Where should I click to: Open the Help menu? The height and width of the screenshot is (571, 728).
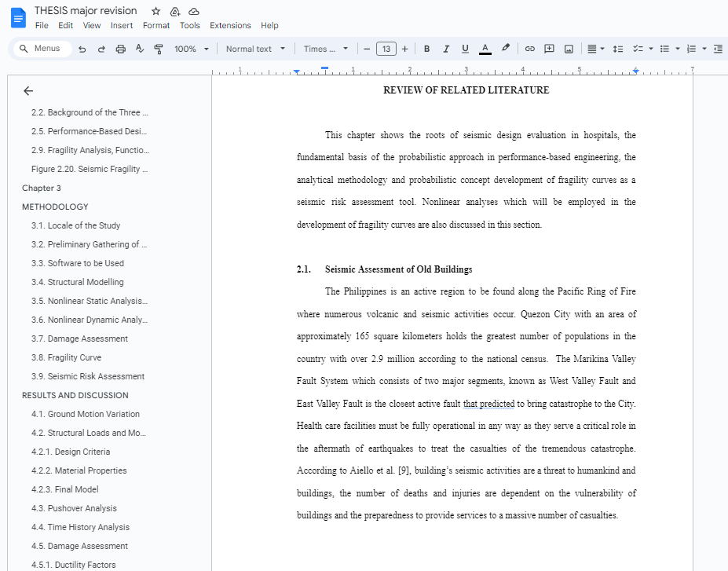[269, 26]
